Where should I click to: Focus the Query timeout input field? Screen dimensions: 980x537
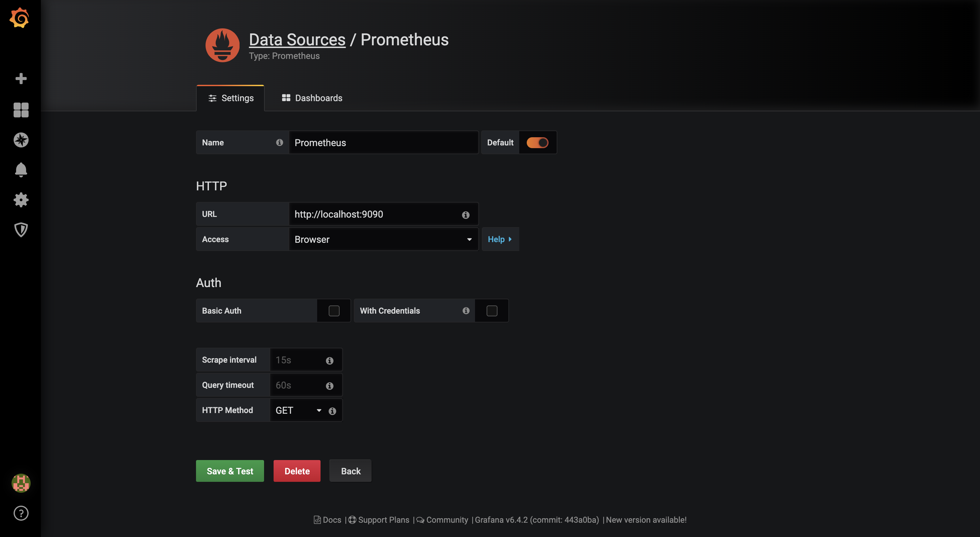pyautogui.click(x=306, y=385)
